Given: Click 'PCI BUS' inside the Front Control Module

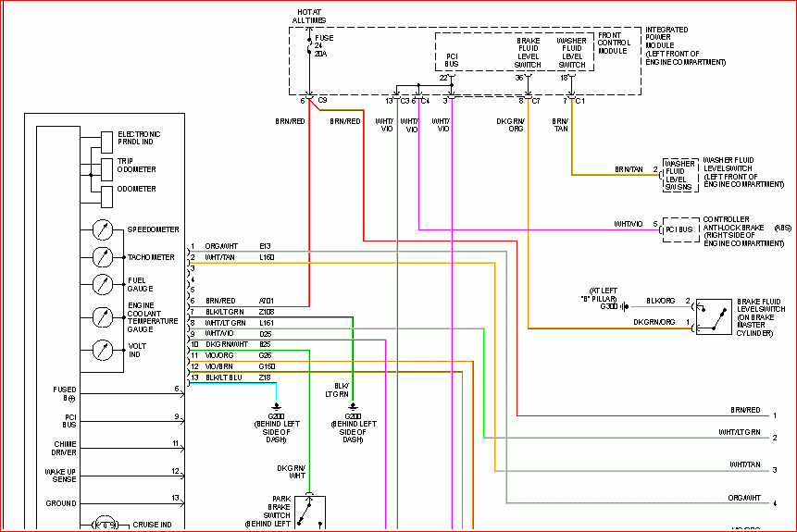Looking at the screenshot, I should [x=452, y=60].
